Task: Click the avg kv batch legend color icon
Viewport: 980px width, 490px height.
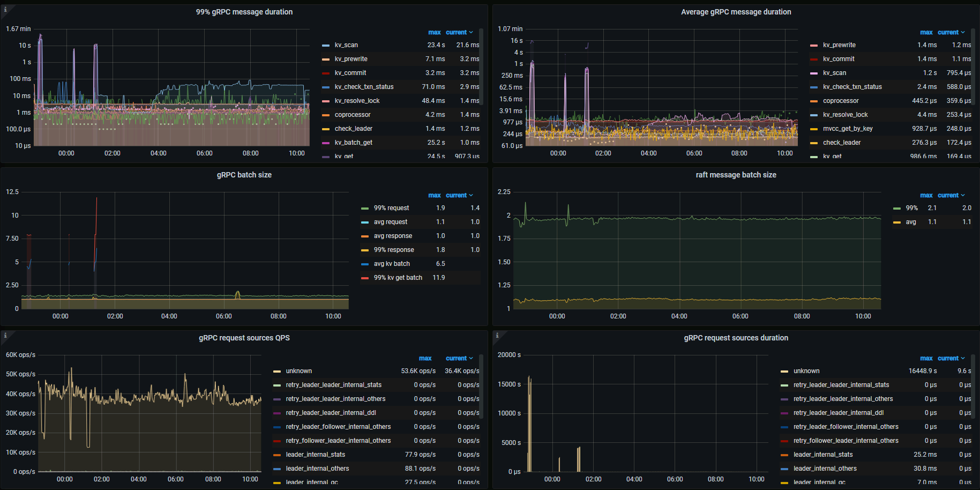Action: point(365,264)
